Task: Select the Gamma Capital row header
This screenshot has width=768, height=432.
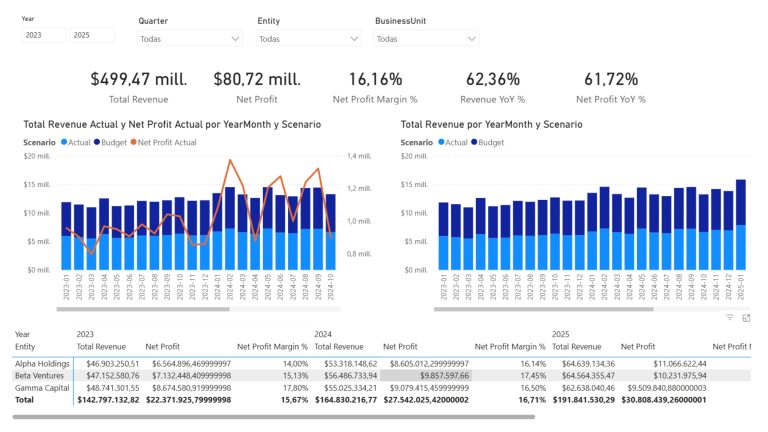Action: pyautogui.click(x=42, y=387)
